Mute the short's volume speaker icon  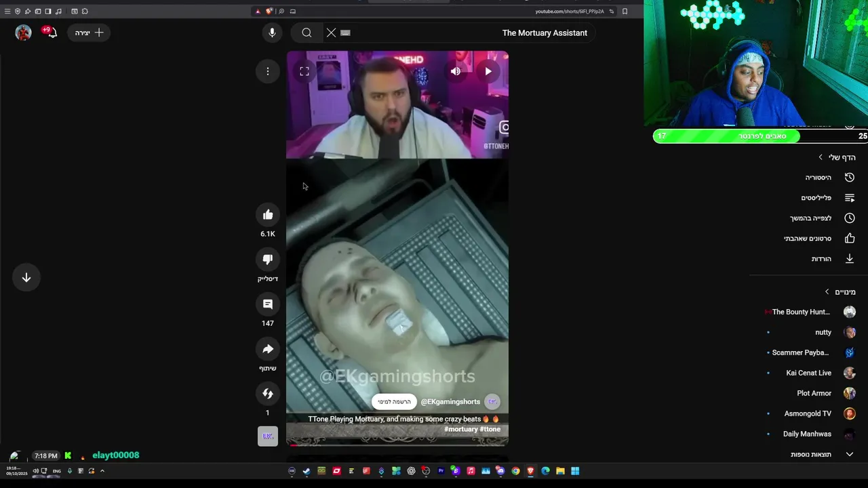click(456, 71)
